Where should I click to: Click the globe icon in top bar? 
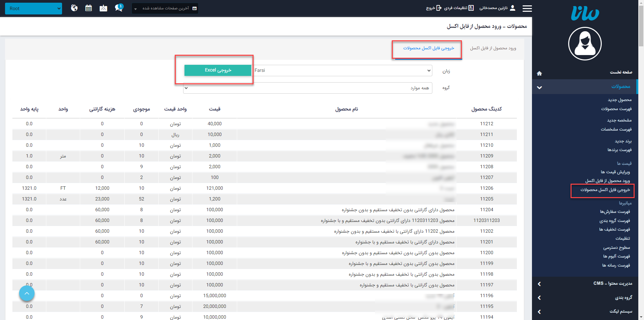pos(74,8)
